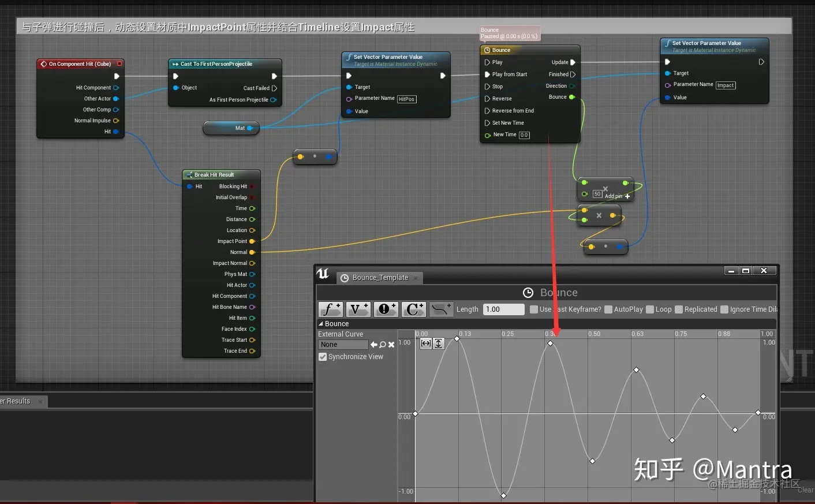
Task: Enable the Loop checkbox
Action: pyautogui.click(x=650, y=309)
